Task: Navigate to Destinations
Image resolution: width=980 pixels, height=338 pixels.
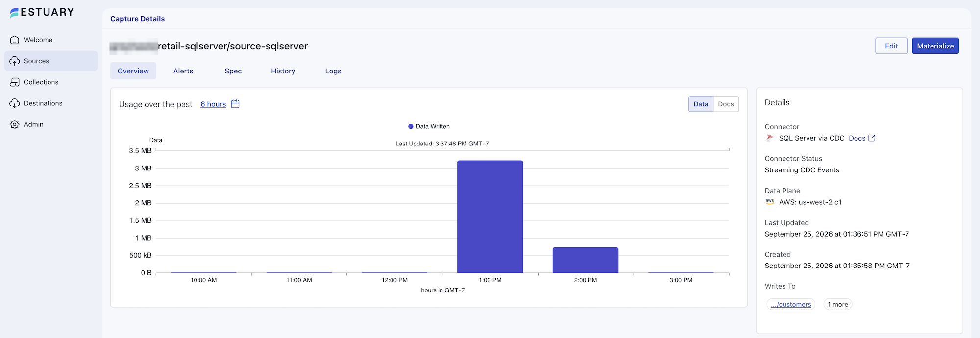Action: coord(51,103)
